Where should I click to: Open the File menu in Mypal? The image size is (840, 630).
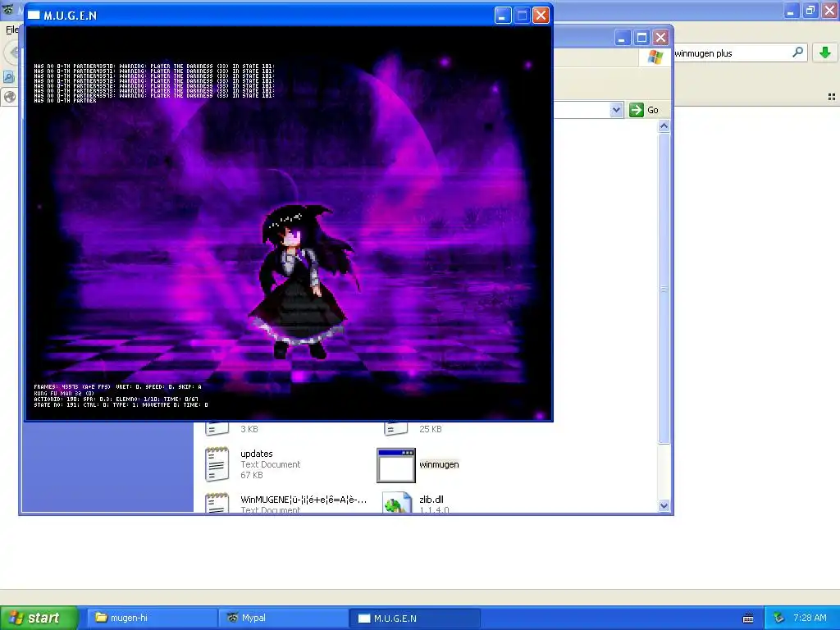coord(11,30)
